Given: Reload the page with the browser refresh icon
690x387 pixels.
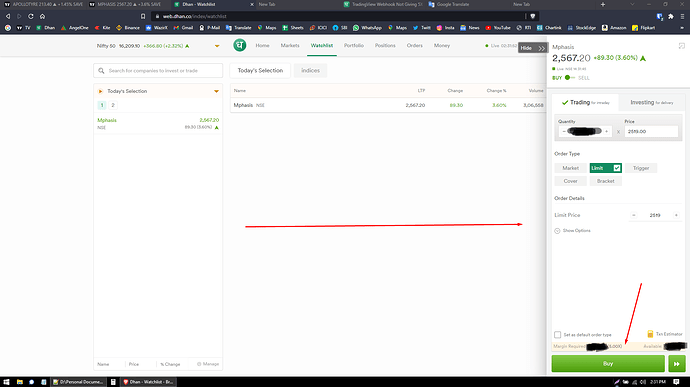Looking at the screenshot, I should [x=31, y=16].
